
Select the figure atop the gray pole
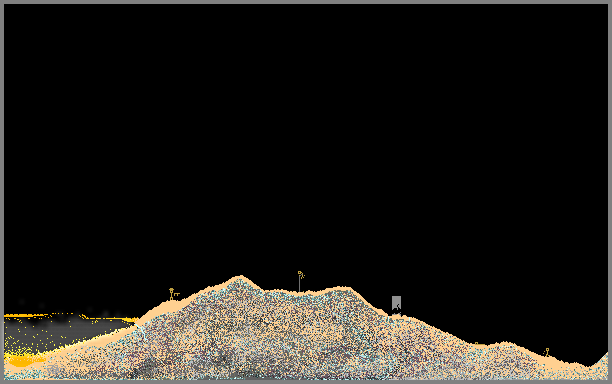click(x=301, y=274)
